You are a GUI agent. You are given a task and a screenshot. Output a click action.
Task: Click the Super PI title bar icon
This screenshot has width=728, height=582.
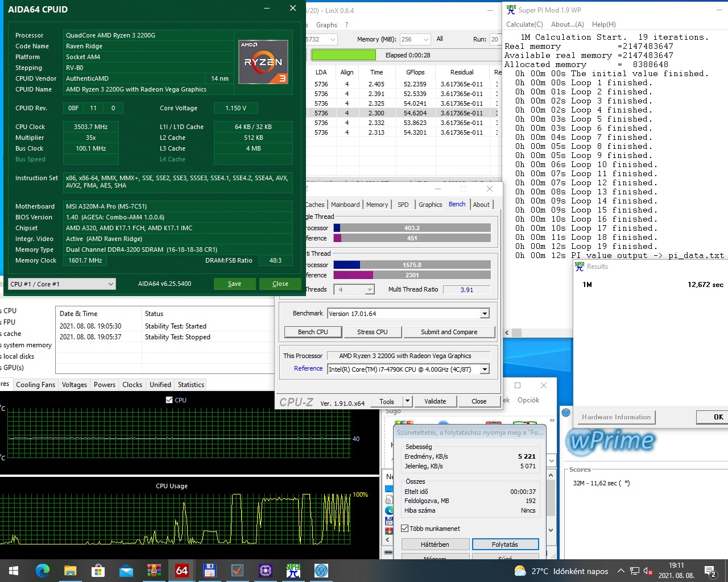click(x=511, y=10)
